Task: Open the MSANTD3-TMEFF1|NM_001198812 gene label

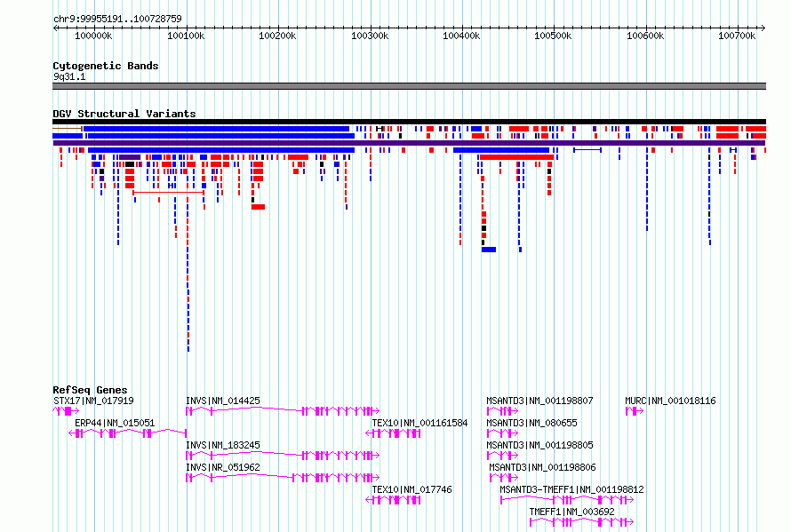Action: [x=571, y=489]
